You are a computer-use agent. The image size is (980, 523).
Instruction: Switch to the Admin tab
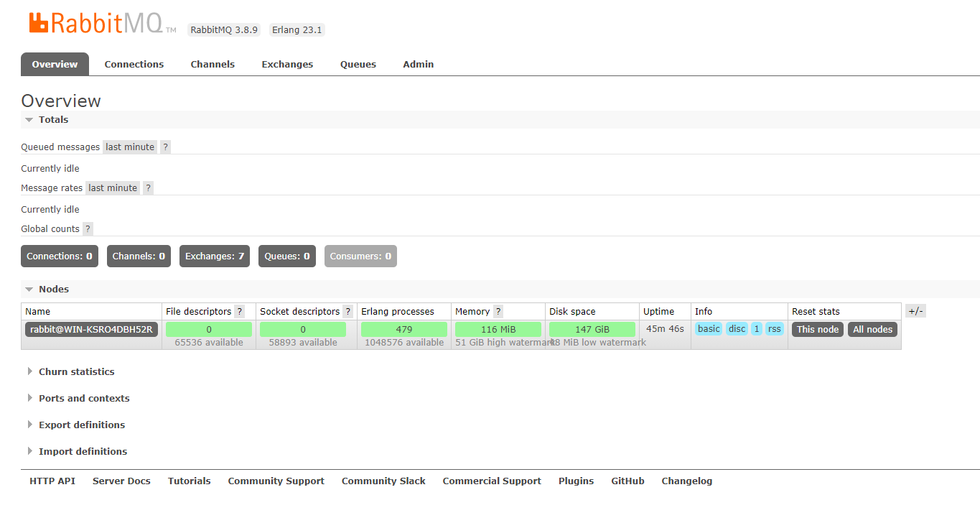tap(419, 64)
